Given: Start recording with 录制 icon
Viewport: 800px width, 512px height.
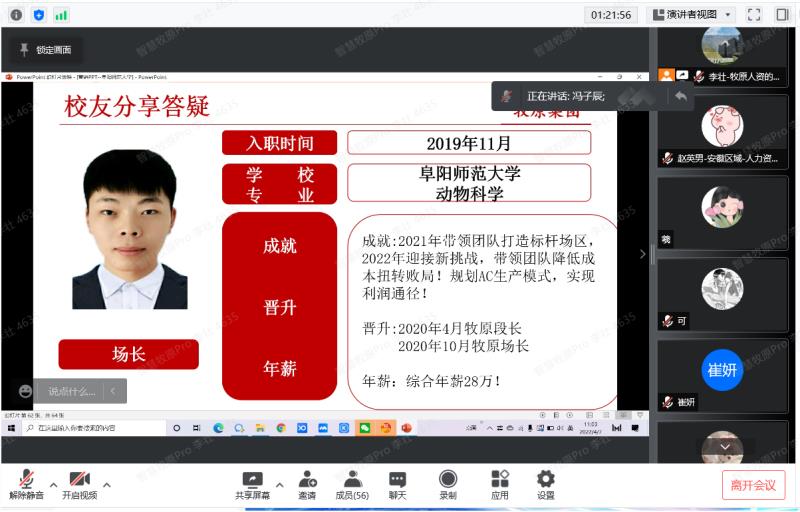Looking at the screenshot, I should coord(448,484).
